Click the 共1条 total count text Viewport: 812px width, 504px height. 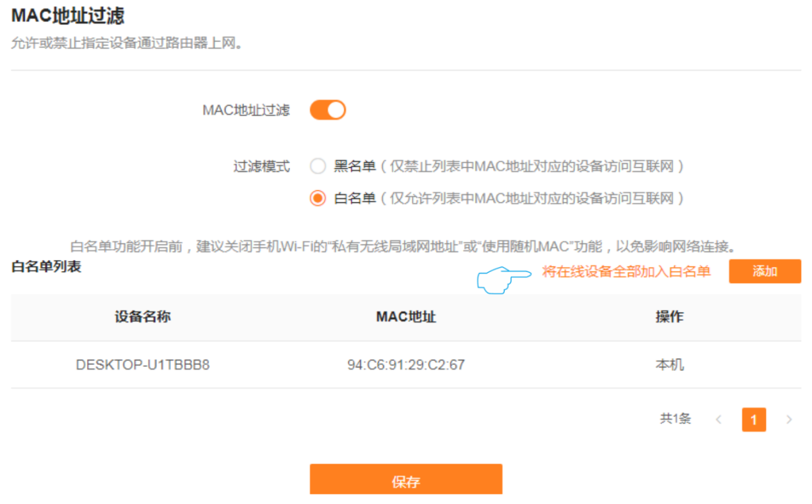tap(676, 419)
